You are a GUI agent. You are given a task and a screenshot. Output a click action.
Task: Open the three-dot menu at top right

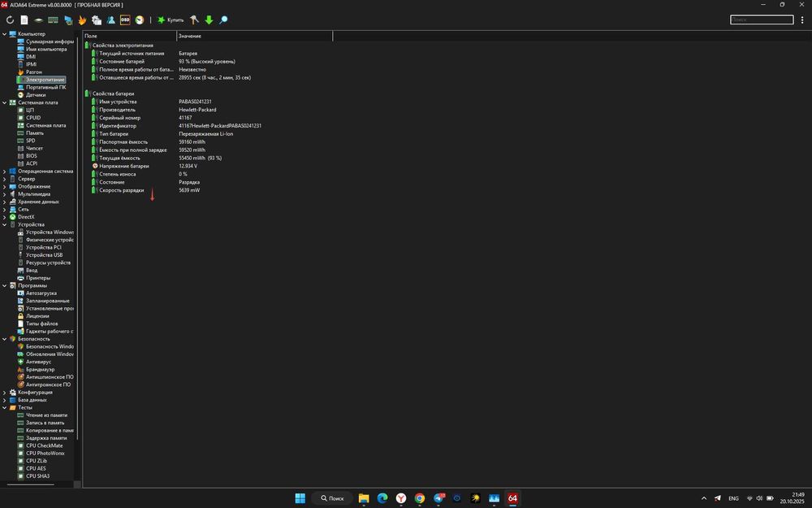802,20
